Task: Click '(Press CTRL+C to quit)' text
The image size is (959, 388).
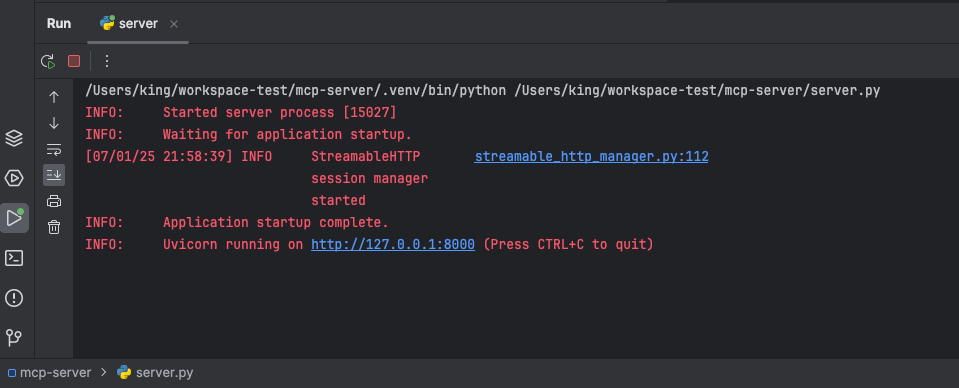Action: (x=568, y=244)
